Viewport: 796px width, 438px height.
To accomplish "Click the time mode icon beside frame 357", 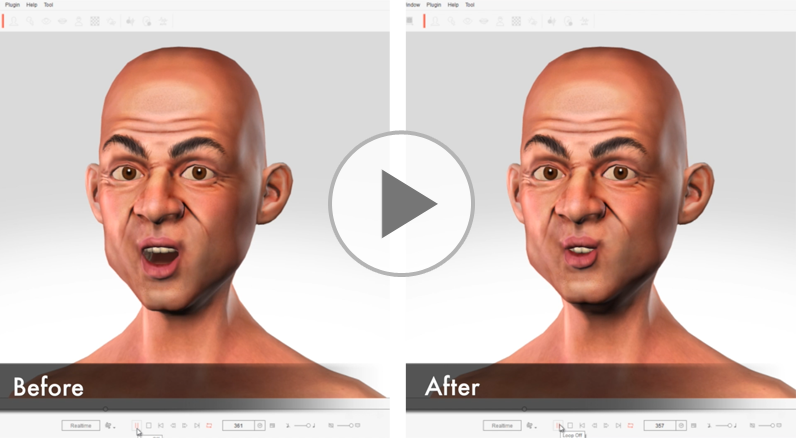I will (x=681, y=425).
